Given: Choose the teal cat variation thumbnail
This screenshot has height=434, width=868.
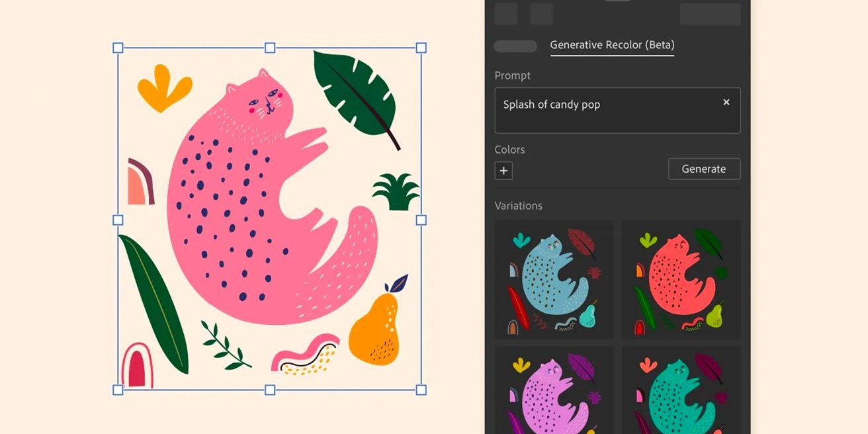Looking at the screenshot, I should (681, 390).
